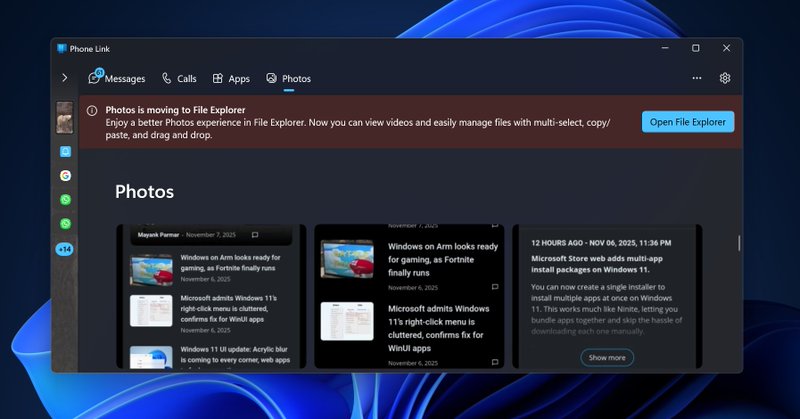Open the first WhatsApp notification icon
Screen dimensions: 800x419
[65, 199]
